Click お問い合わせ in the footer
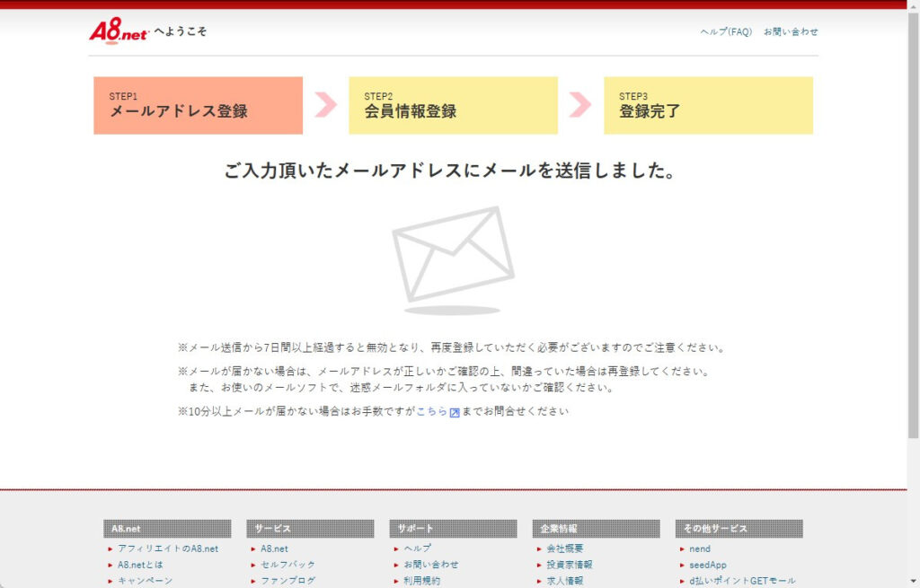Image resolution: width=920 pixels, height=588 pixels. (430, 565)
